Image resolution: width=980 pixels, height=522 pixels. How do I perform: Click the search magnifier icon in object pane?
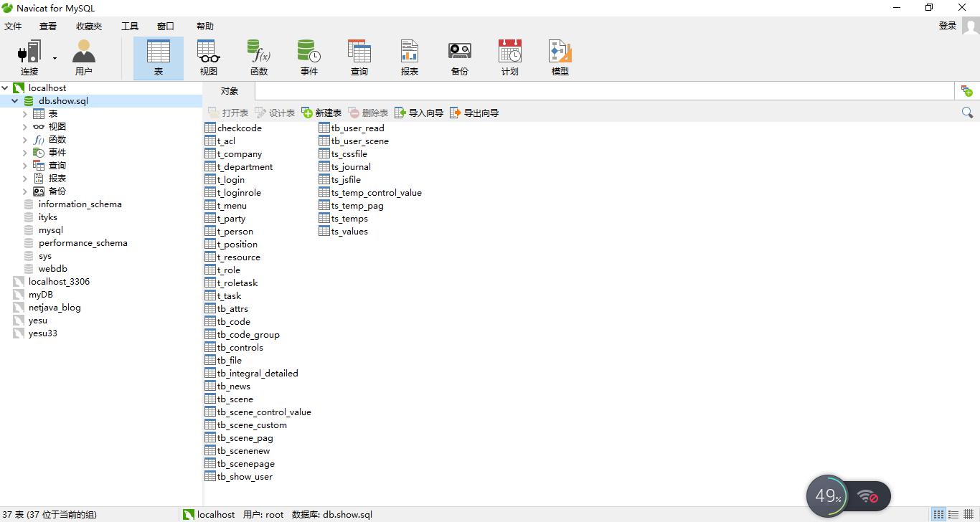(x=967, y=113)
